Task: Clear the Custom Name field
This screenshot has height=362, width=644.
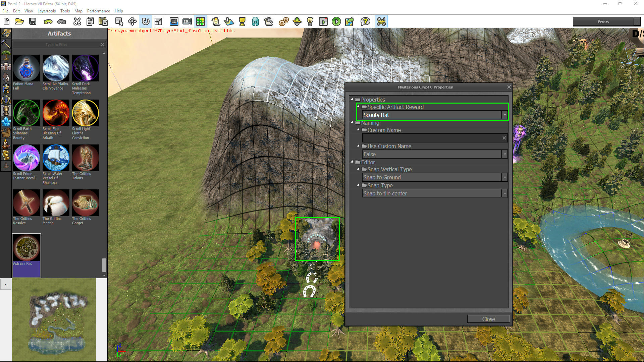Action: point(504,138)
